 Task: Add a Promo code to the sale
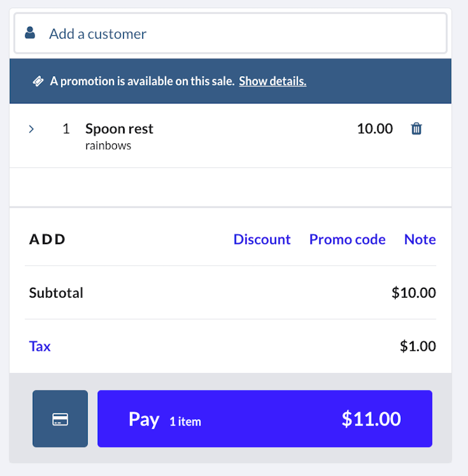coord(347,239)
